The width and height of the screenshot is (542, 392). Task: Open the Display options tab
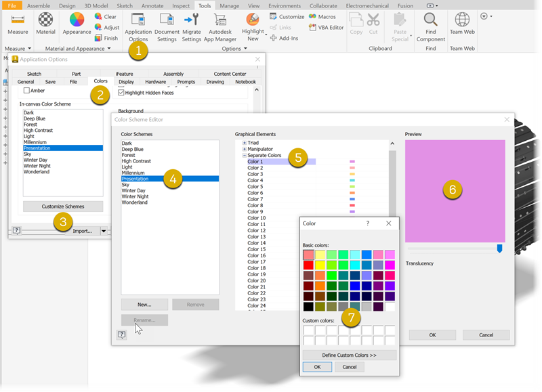point(126,82)
